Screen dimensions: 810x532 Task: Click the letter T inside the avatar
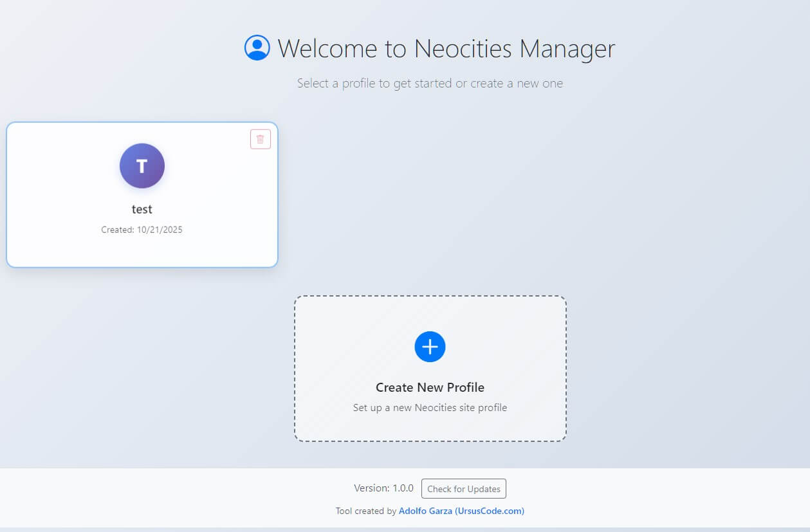(x=142, y=166)
